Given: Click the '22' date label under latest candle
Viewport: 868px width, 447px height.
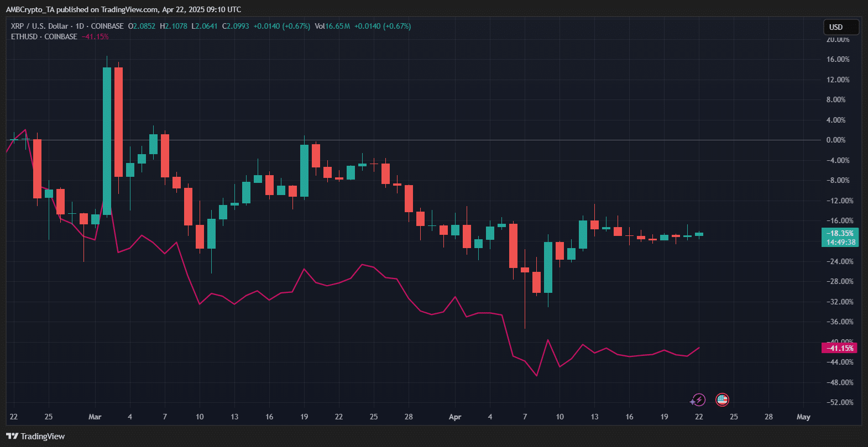Looking at the screenshot, I should [x=699, y=417].
